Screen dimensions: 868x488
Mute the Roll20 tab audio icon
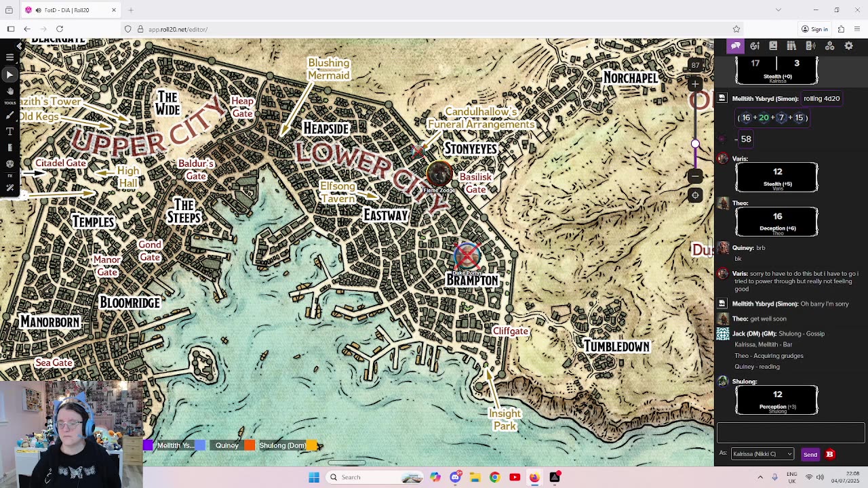point(38,10)
